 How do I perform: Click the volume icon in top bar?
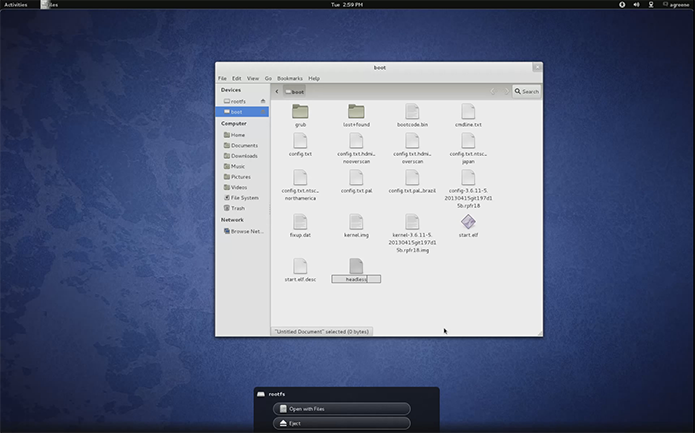[x=636, y=4]
